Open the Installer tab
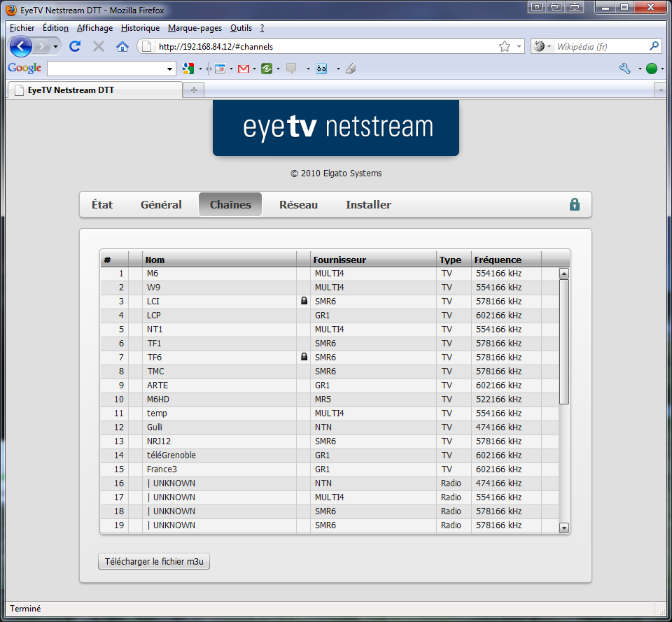This screenshot has height=622, width=672. pos(368,205)
